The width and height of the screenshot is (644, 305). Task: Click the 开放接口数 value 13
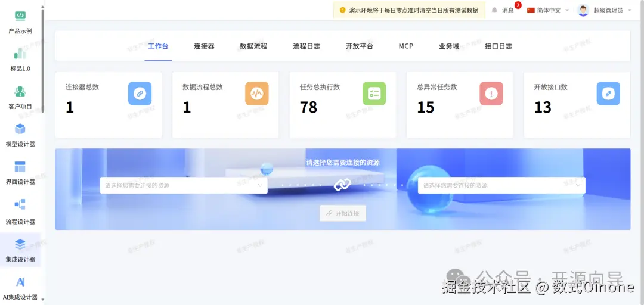pyautogui.click(x=543, y=107)
